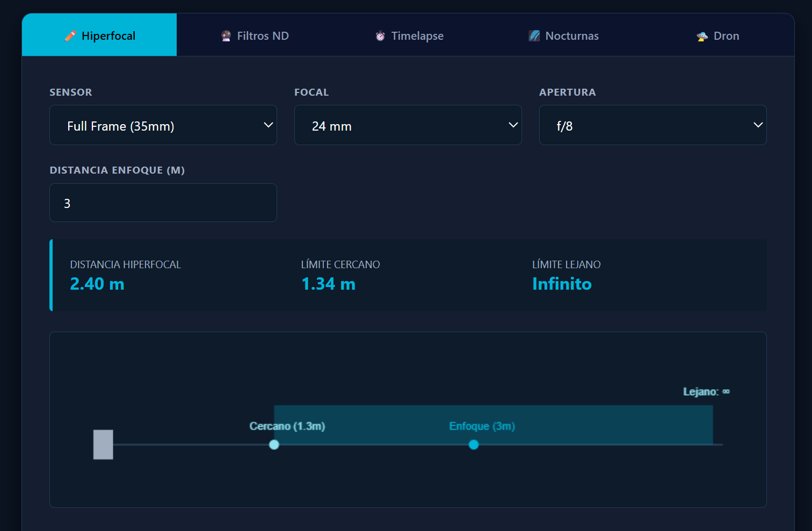The height and width of the screenshot is (531, 812).
Task: Click the UFO icon beside Dron
Action: pos(702,36)
